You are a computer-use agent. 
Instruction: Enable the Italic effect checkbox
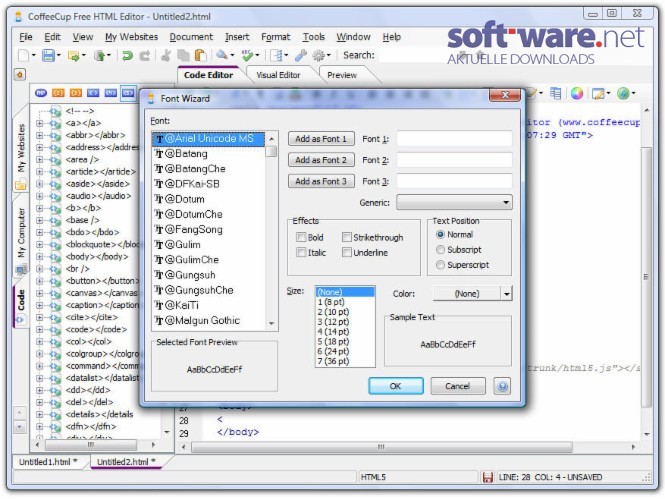tap(301, 252)
